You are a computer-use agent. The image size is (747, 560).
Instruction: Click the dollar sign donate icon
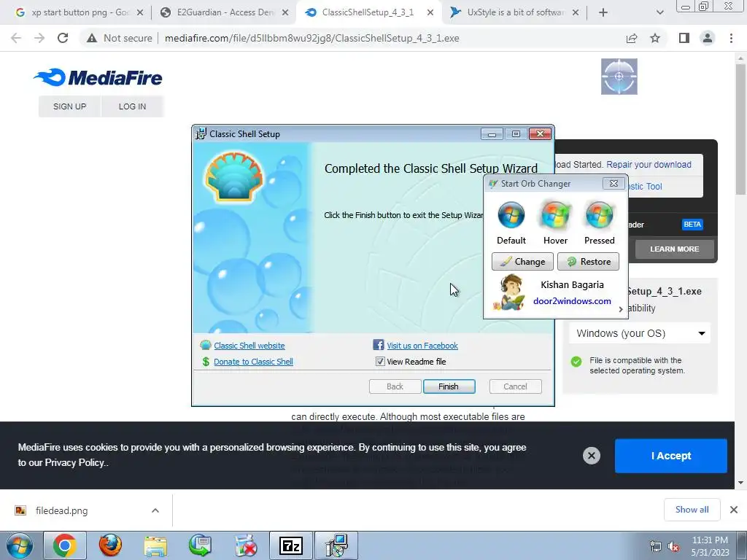click(206, 362)
